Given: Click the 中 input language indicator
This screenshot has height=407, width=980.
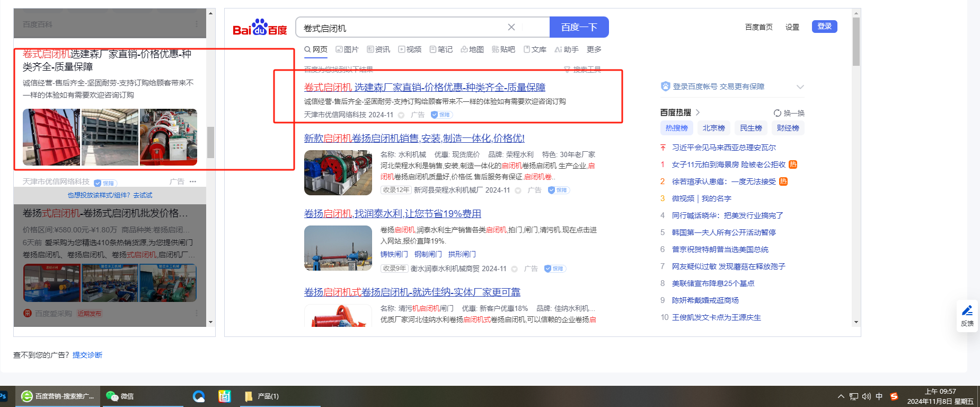Looking at the screenshot, I should click(879, 396).
